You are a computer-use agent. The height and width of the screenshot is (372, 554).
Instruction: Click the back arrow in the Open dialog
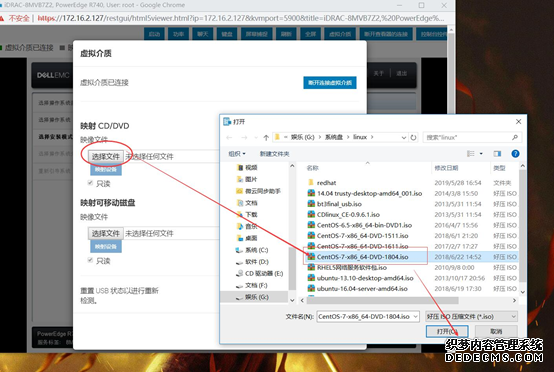tap(229, 137)
